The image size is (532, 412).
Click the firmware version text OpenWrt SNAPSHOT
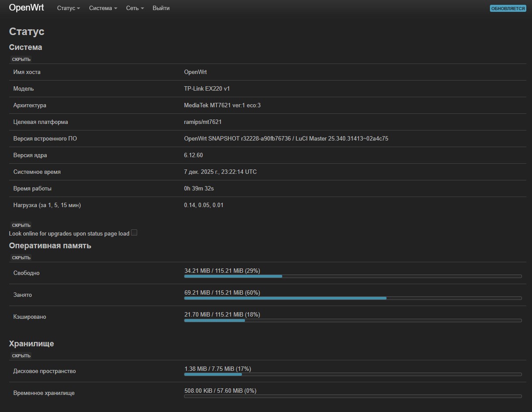pyautogui.click(x=286, y=139)
